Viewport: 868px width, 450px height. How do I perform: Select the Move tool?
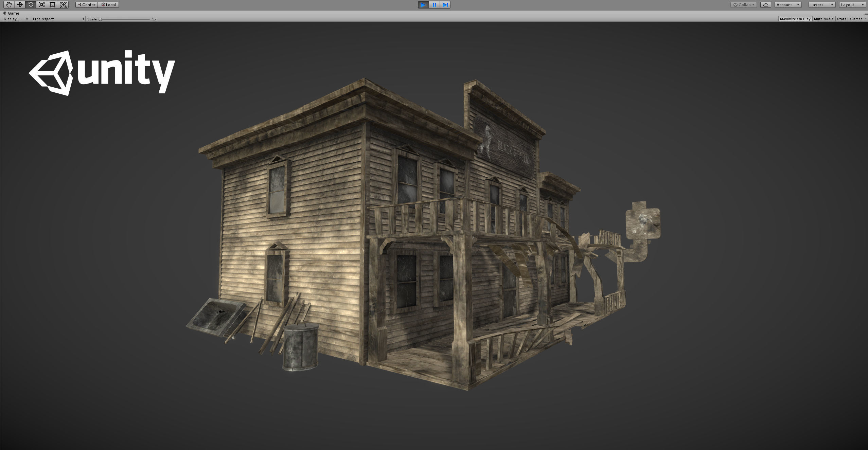[20, 5]
